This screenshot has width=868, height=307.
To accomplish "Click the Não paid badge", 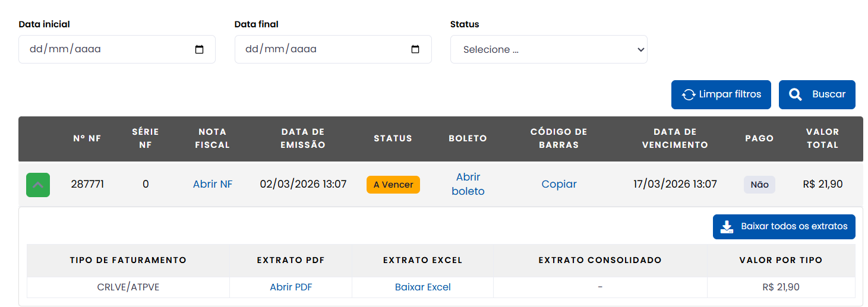I will 759,185.
